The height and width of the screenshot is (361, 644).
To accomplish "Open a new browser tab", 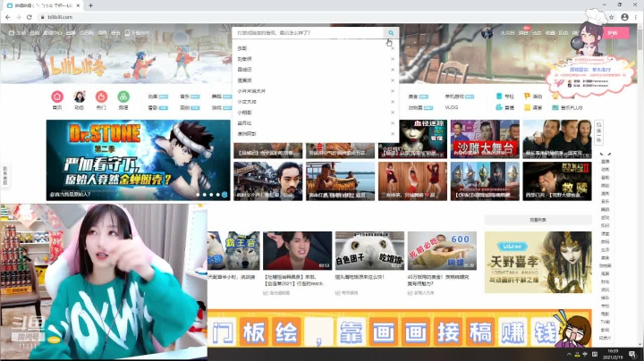I will 90,5.
